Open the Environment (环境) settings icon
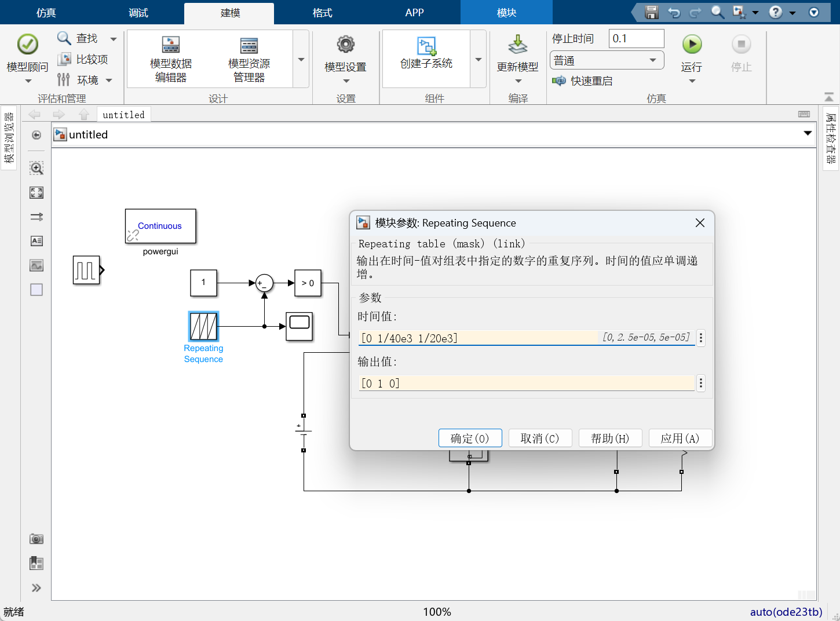The width and height of the screenshot is (840, 621). [x=64, y=80]
